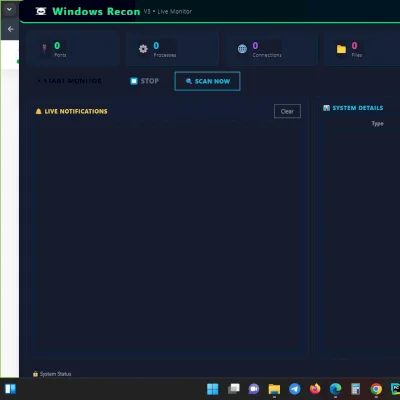The image size is (400, 400).
Task: Click the '0 Connections' stat card value
Action: (255, 45)
